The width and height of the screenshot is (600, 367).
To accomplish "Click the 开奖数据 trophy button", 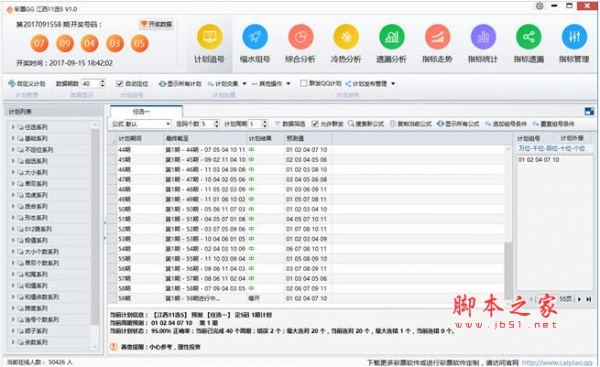I will 157,24.
